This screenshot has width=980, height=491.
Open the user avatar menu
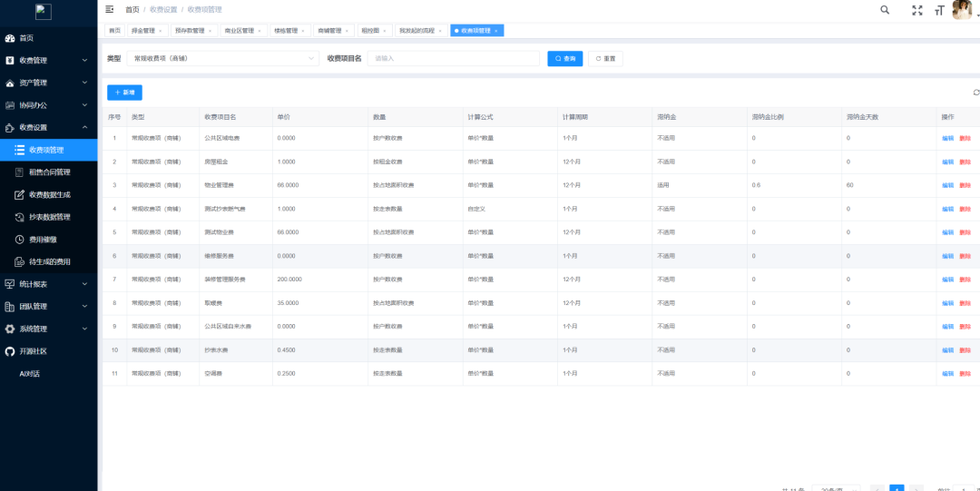tap(962, 10)
